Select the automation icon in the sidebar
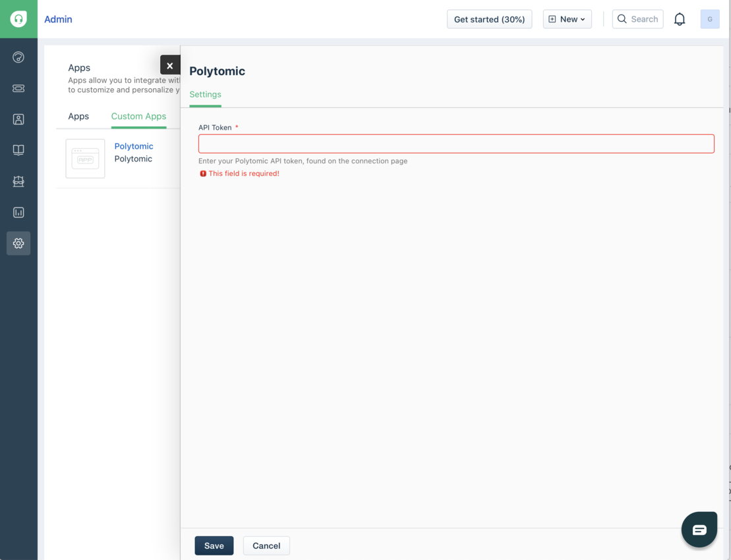 point(18,181)
